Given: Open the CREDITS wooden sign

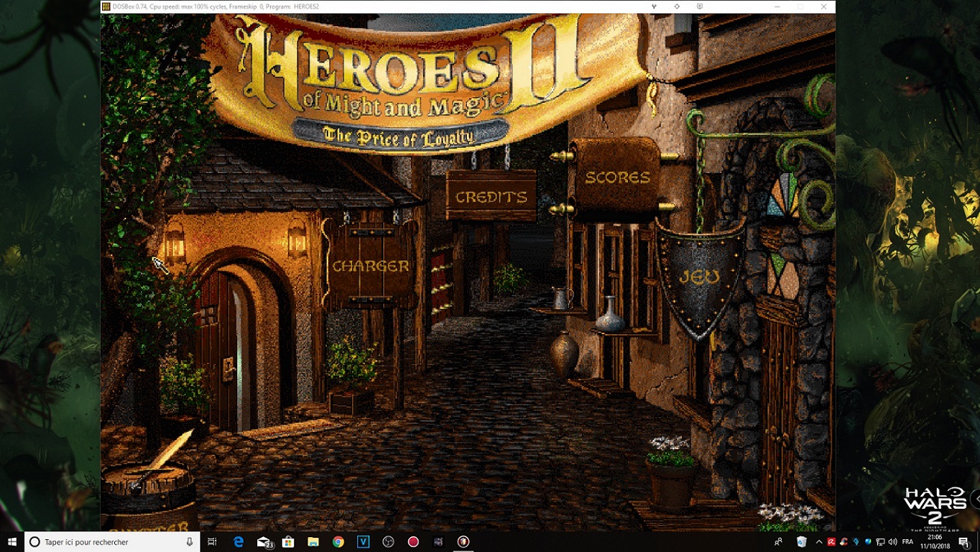Looking at the screenshot, I should click(x=491, y=196).
